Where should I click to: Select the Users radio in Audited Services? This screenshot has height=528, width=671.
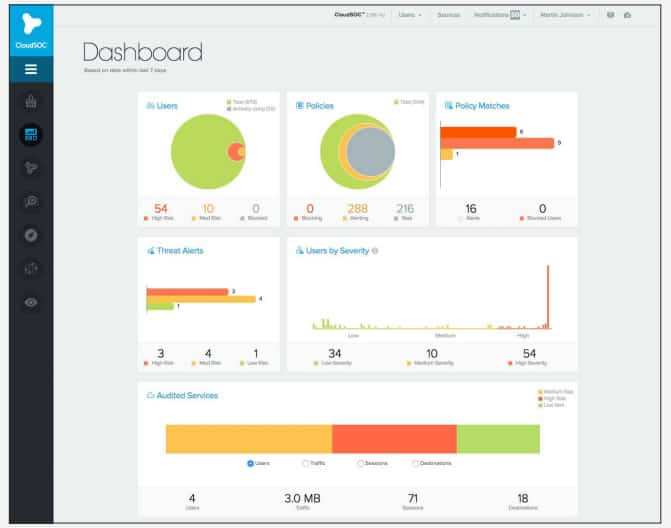(x=250, y=463)
